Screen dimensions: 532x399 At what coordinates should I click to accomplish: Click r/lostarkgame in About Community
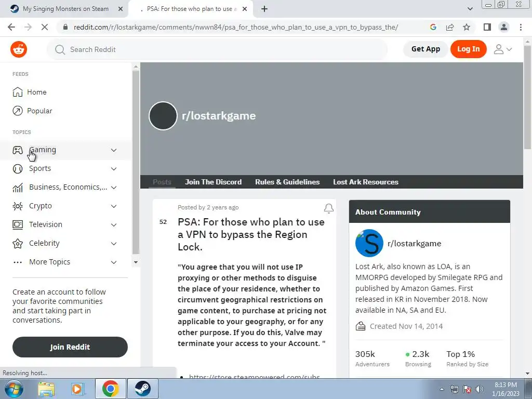tap(414, 243)
